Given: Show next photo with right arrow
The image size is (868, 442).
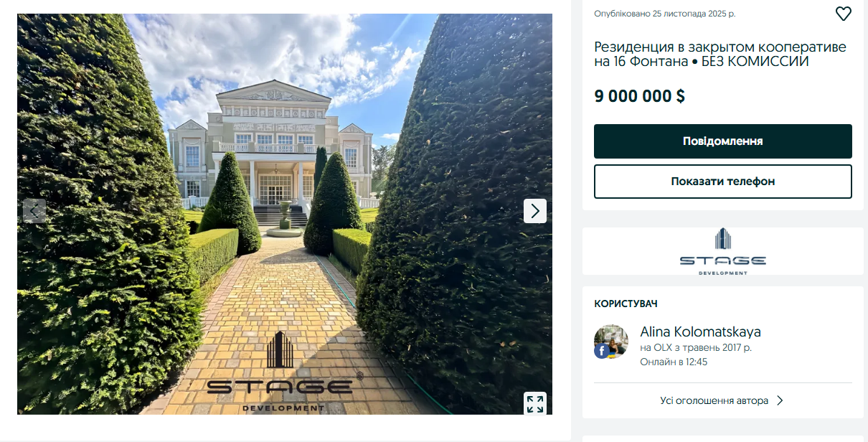Looking at the screenshot, I should tap(535, 211).
